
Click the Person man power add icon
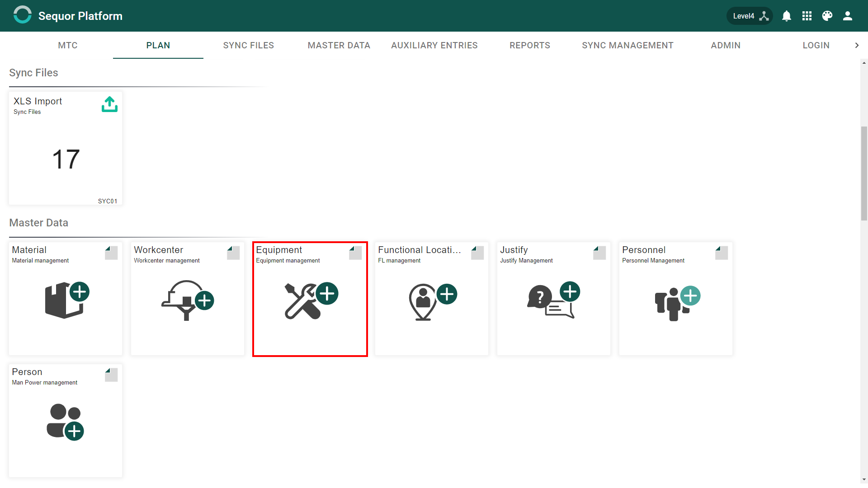tap(66, 422)
